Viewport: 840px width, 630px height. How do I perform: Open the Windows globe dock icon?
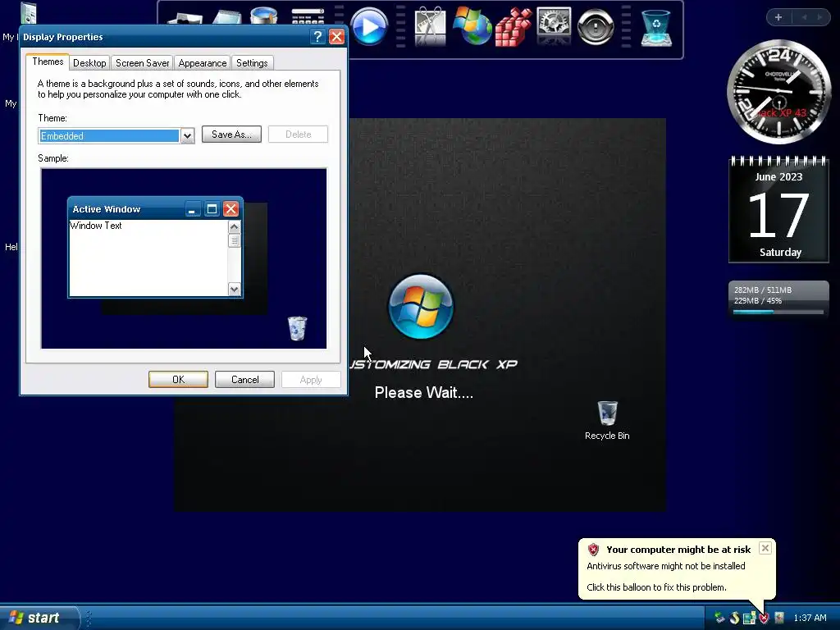coord(472,25)
